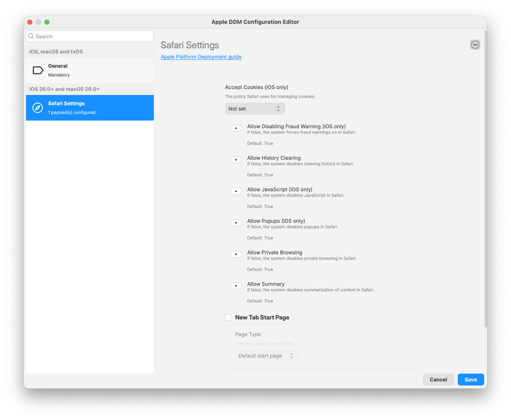Screen dimensions: 511x420
Task: Click the Safari compass icon in sidebar
Action: click(x=38, y=108)
